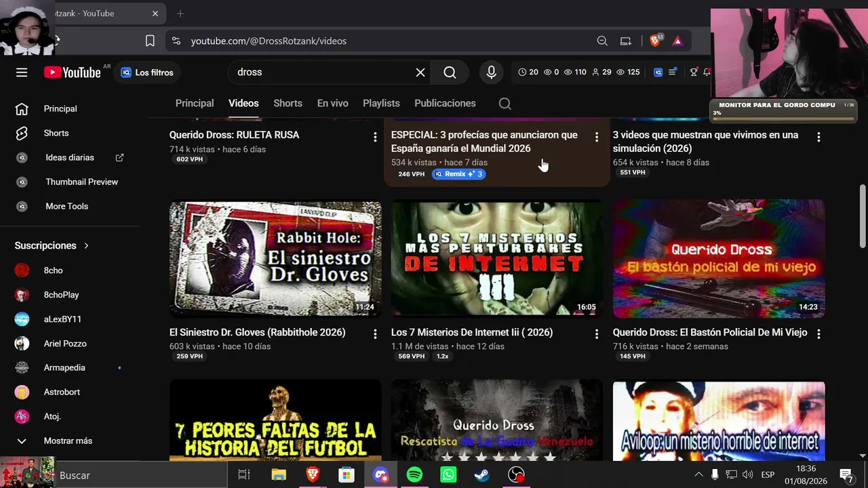The height and width of the screenshot is (488, 868).
Task: Bookmark this page in the address bar
Action: tap(150, 41)
